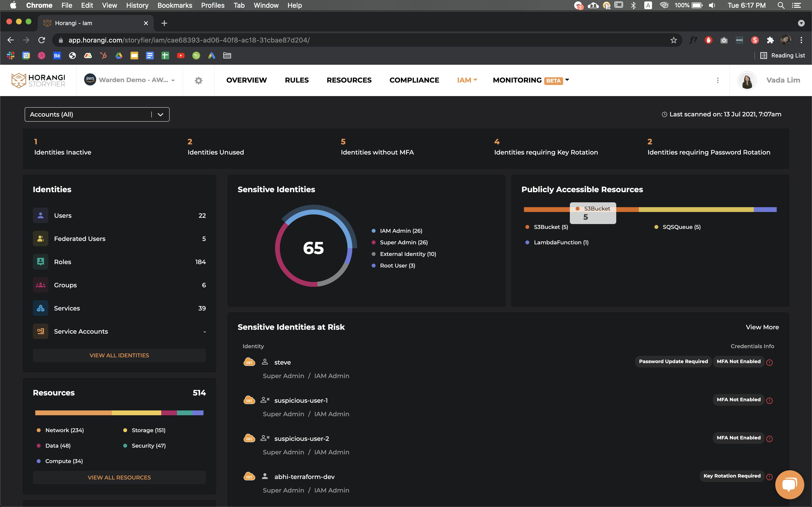Open the chat support bubble
Viewport: 812px width, 507px height.
pos(789,485)
